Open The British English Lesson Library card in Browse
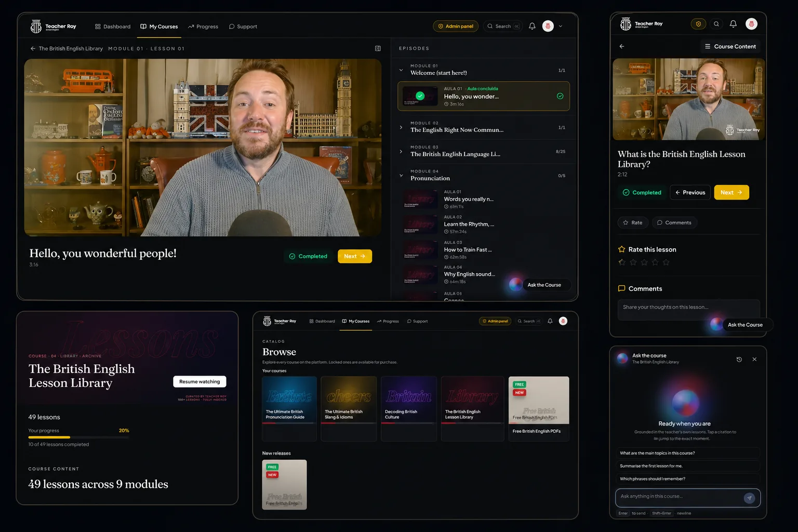This screenshot has width=798, height=532. pos(472,409)
